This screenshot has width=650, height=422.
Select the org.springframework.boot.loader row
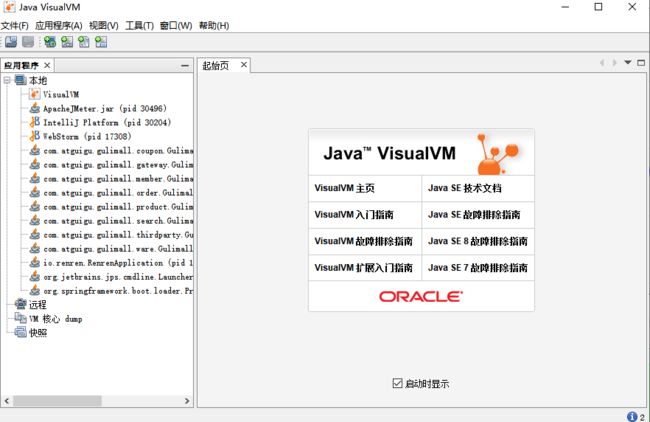[x=111, y=291]
